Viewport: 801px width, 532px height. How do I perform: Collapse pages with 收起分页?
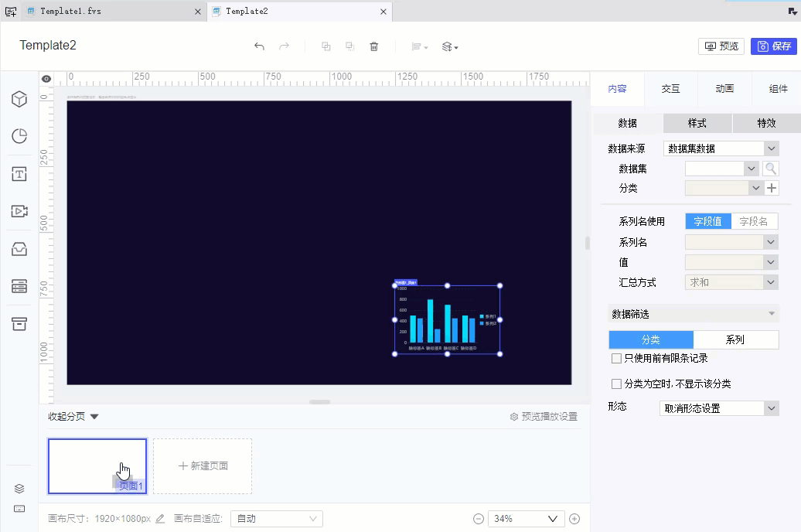coord(73,417)
